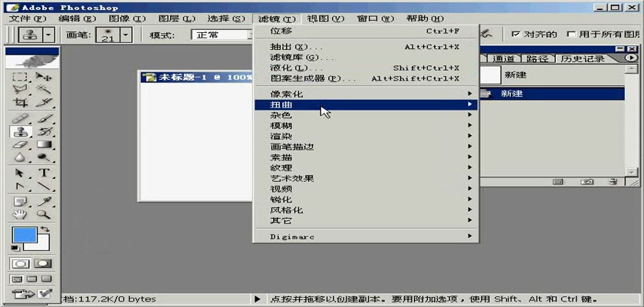Select the highlighted 新建 history state
This screenshot has width=644, height=307.
point(553,94)
